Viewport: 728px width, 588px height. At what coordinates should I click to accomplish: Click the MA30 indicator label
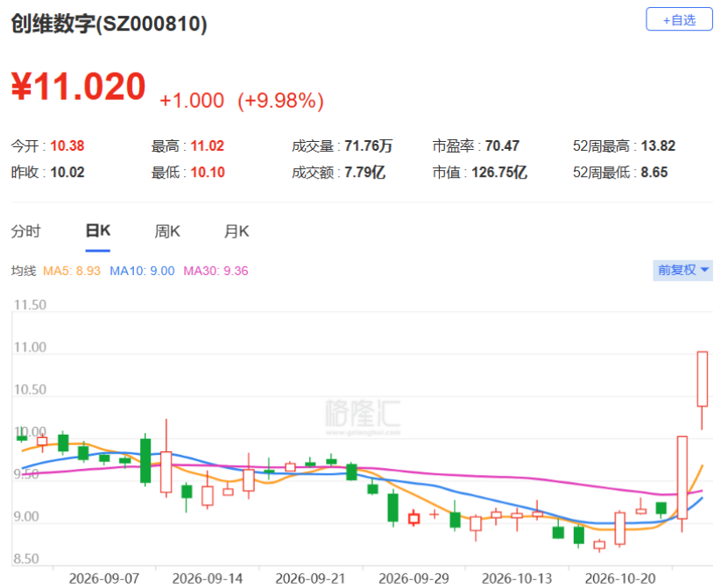point(216,271)
